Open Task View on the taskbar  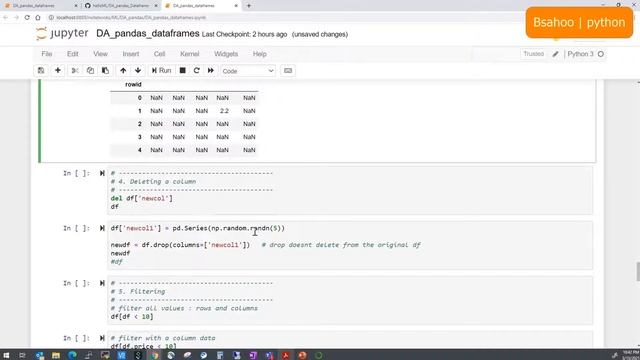click(x=22, y=355)
